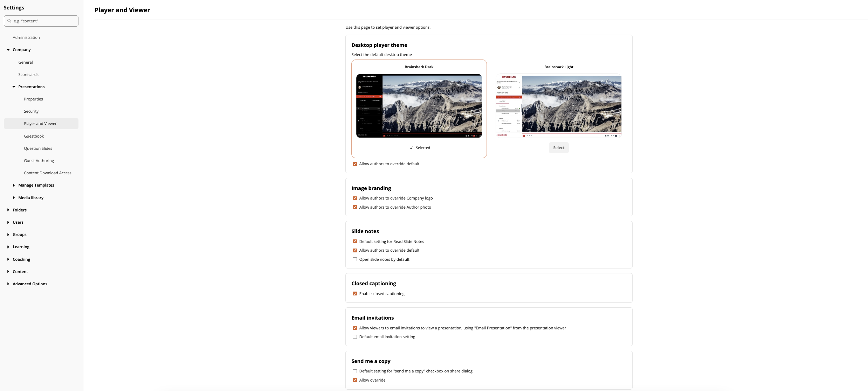
Task: Select the Brainshark Light theme
Action: click(558, 147)
